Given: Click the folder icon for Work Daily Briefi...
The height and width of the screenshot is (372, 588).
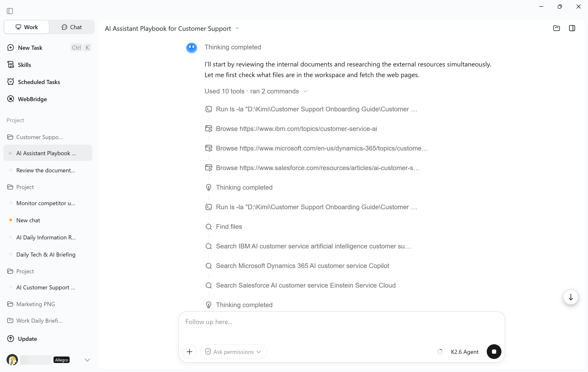Looking at the screenshot, I should 10,321.
